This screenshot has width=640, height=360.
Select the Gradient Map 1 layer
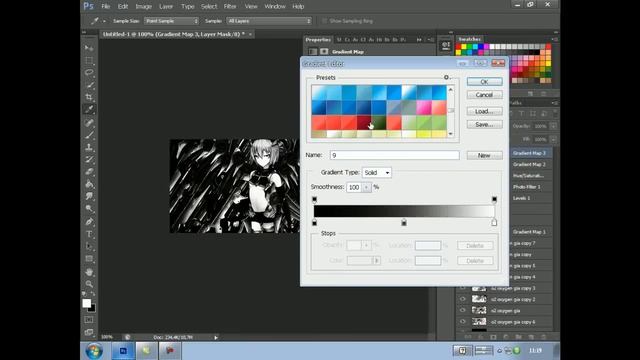coord(529,232)
